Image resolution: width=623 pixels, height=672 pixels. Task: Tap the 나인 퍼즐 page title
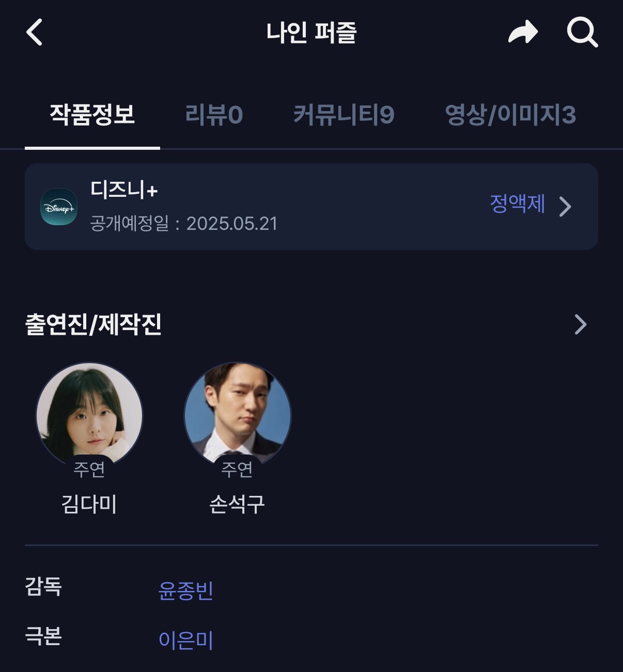[x=311, y=32]
